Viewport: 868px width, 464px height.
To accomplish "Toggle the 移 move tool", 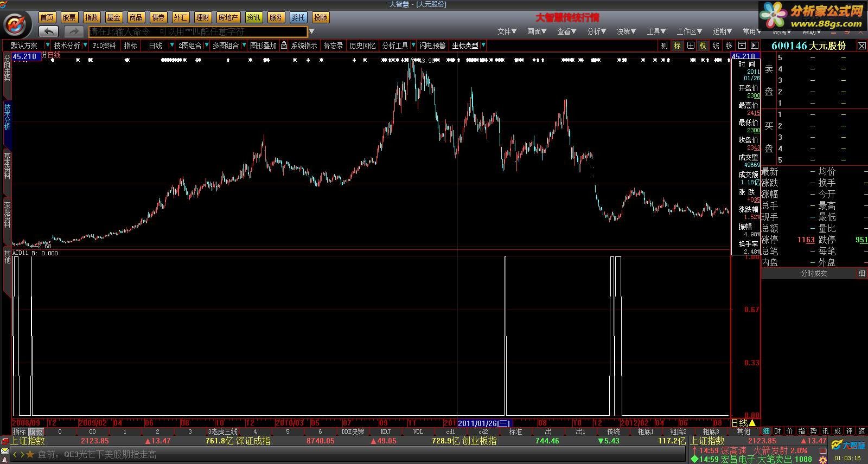I will [729, 46].
